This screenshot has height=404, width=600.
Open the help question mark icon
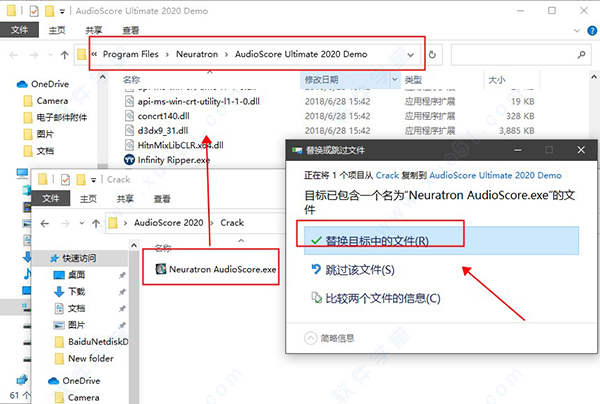[x=592, y=31]
